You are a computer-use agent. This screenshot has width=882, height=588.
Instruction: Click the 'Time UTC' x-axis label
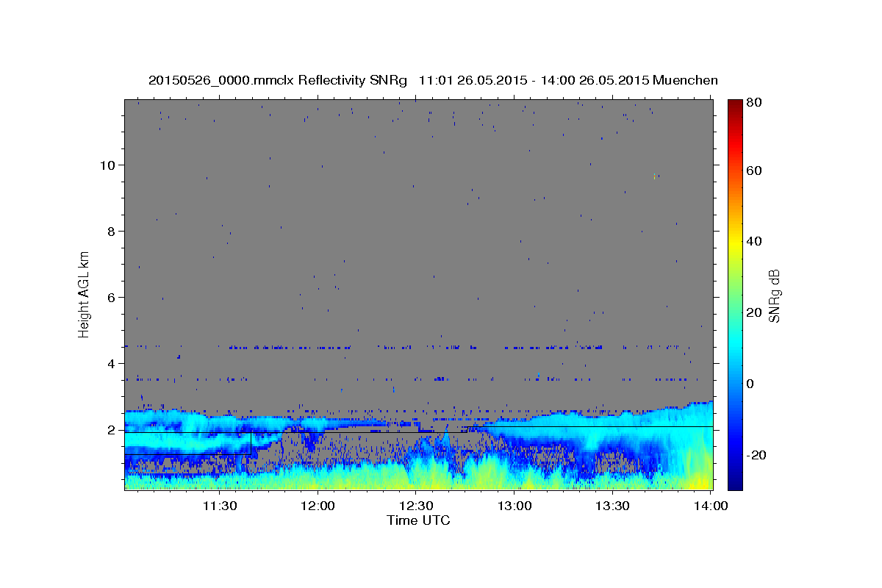click(x=418, y=520)
